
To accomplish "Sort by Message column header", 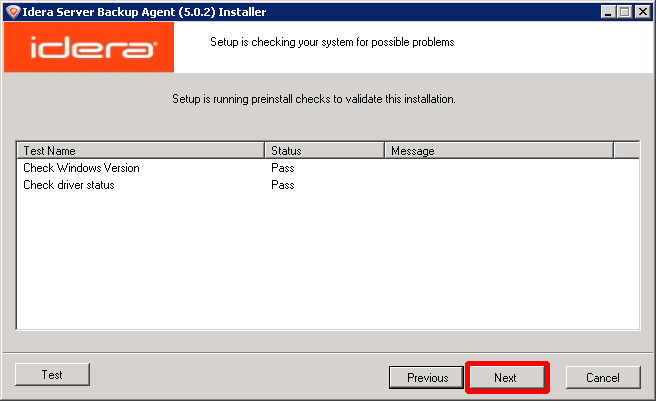I will (x=499, y=150).
